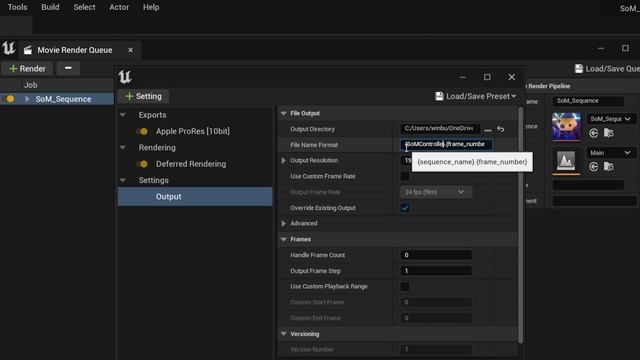Click the Custom Start Frame value field
Screen dimensions: 640x360
(x=436, y=302)
